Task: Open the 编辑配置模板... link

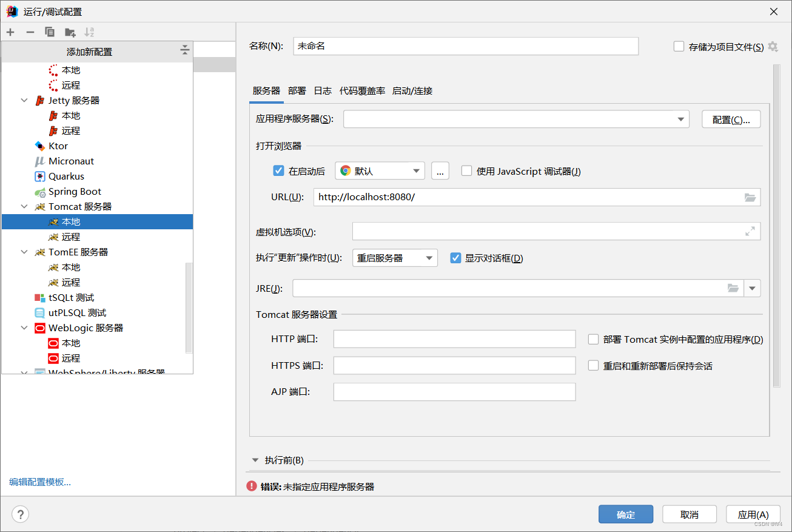Action: pyautogui.click(x=40, y=482)
